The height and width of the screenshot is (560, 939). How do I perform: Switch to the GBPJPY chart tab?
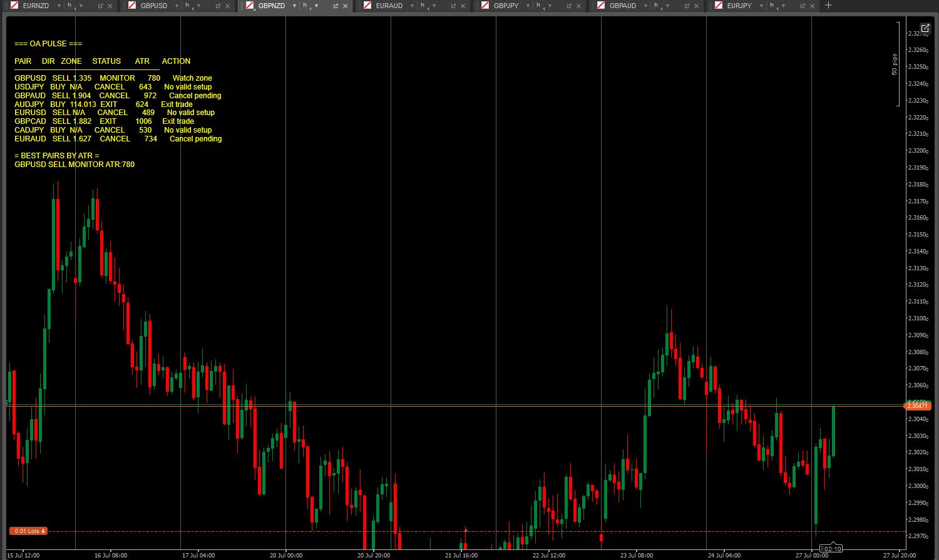pyautogui.click(x=506, y=6)
